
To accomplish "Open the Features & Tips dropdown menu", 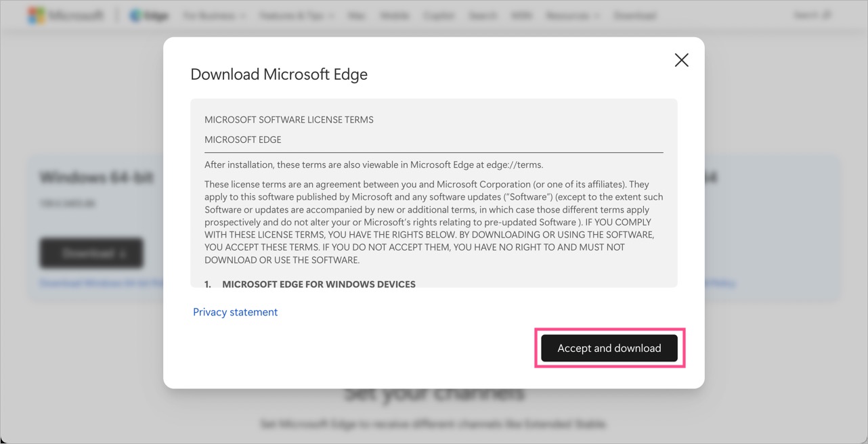I will [296, 15].
